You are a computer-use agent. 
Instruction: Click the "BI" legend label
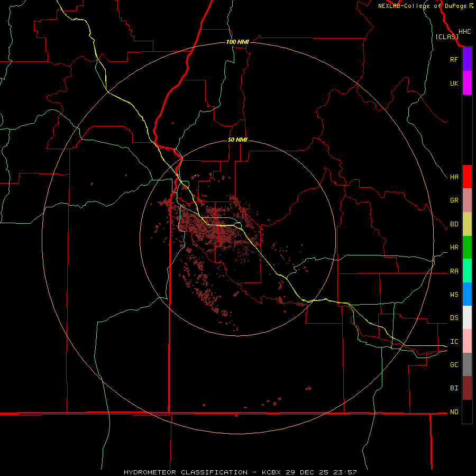(454, 388)
